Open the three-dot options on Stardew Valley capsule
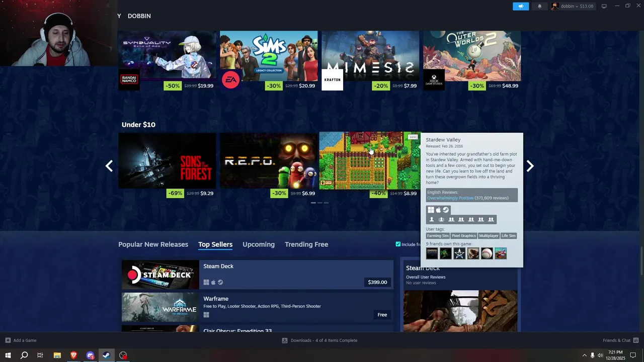The height and width of the screenshot is (362, 644). (x=413, y=137)
